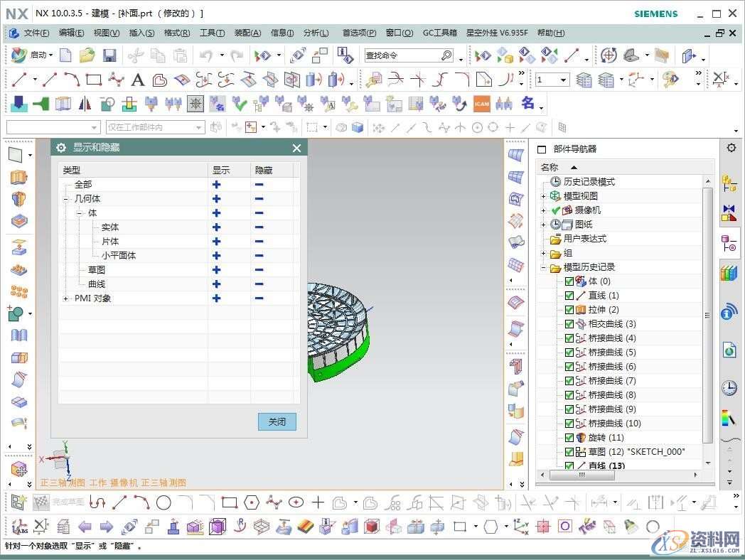Click the clock icon in right resource bar
This screenshot has width=745, height=560.
729,388
